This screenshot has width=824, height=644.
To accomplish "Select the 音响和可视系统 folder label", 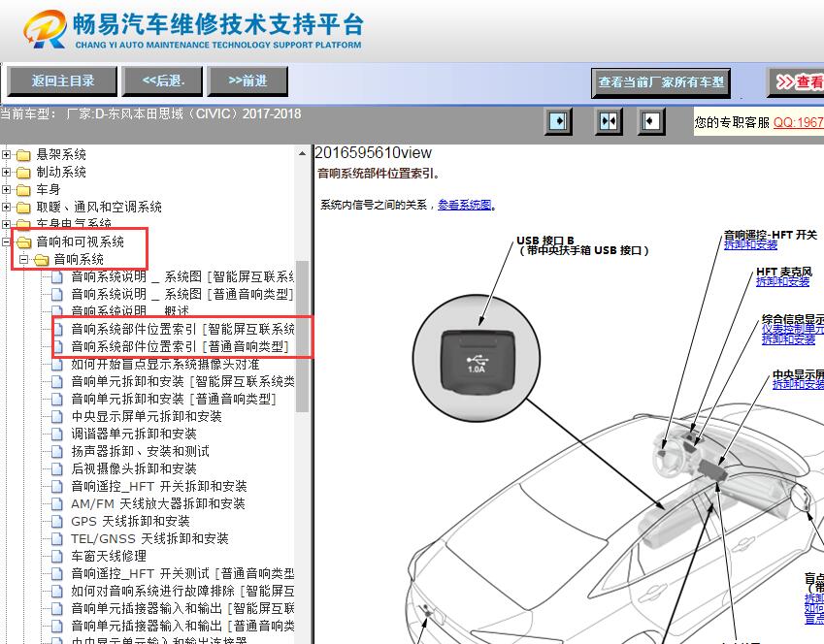I will click(80, 242).
